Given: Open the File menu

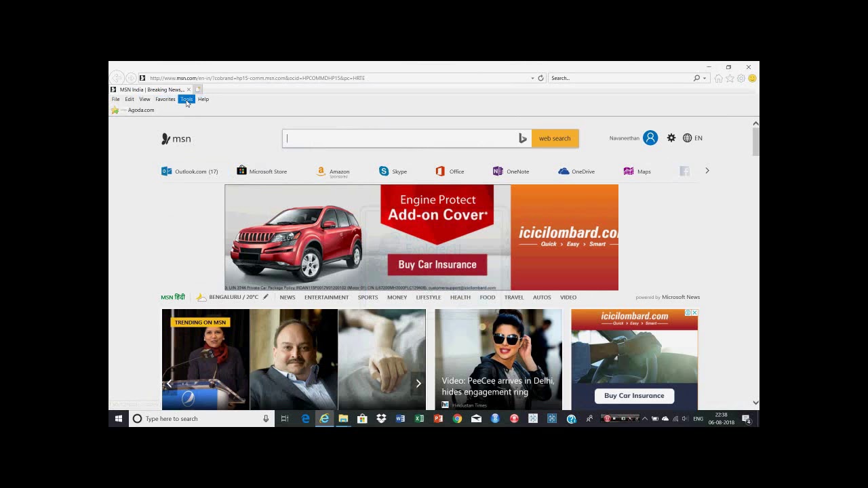Looking at the screenshot, I should (x=116, y=99).
